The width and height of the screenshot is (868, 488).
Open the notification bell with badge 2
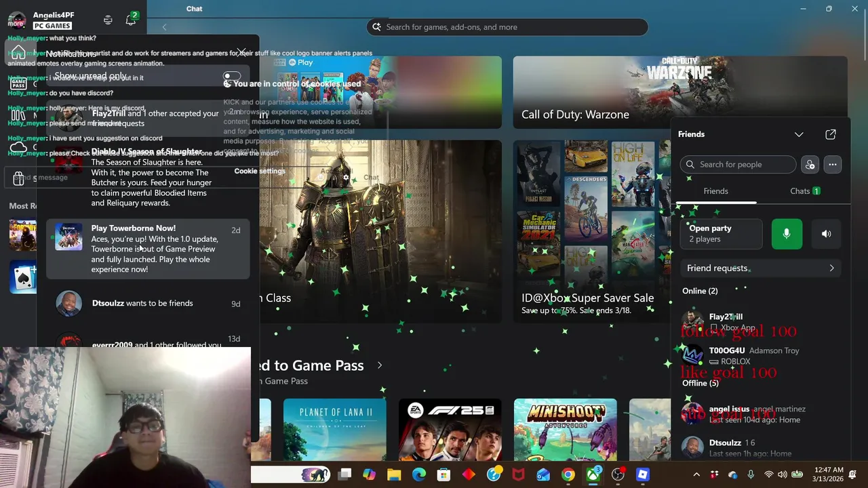pyautogui.click(x=131, y=20)
